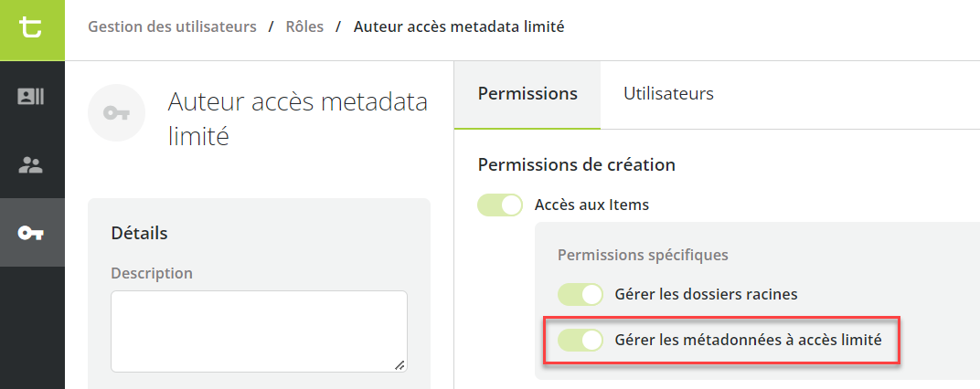Disable the Gérer les dossiers racines switch
The image size is (980, 389).
click(580, 294)
